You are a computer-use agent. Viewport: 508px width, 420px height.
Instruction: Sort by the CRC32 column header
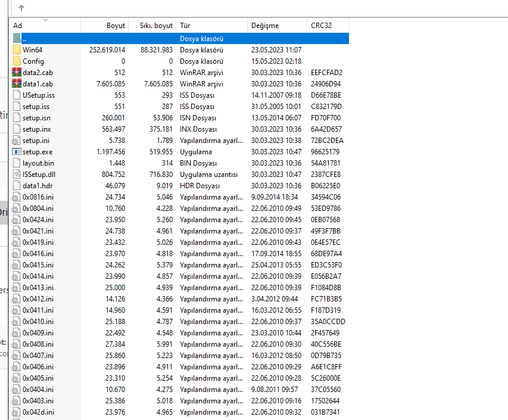point(328,26)
